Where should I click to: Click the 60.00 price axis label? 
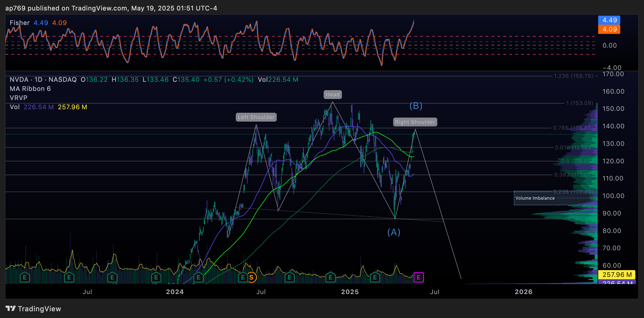(x=612, y=266)
